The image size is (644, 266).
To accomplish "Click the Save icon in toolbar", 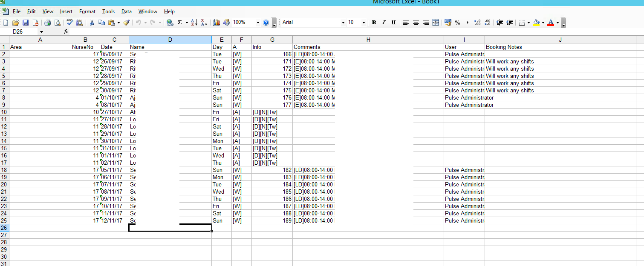I will [x=26, y=23].
